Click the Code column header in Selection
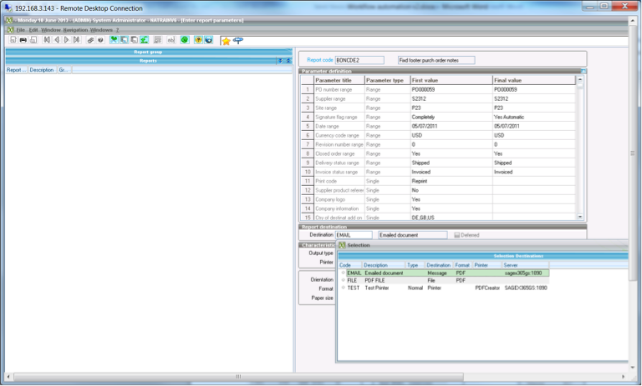 pyautogui.click(x=350, y=265)
